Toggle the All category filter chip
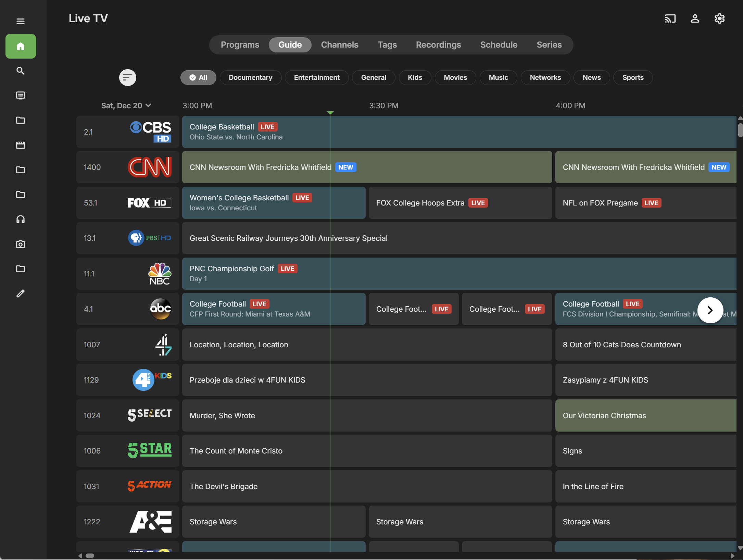The width and height of the screenshot is (743, 560). click(198, 77)
